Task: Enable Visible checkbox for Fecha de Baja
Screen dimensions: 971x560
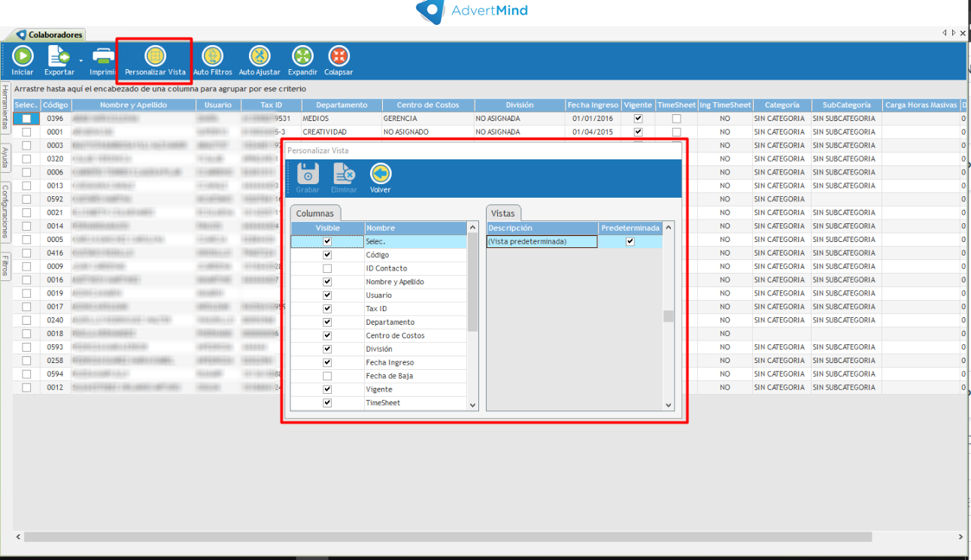Action: (x=327, y=376)
